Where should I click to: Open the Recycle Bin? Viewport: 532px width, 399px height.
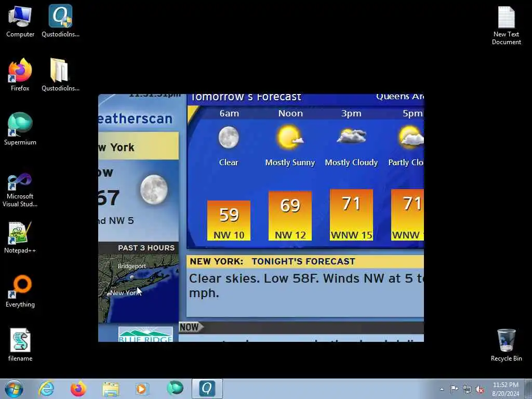point(506,345)
